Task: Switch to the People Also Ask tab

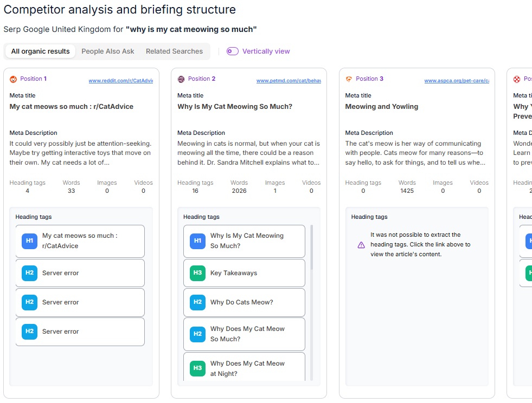Action: pyautogui.click(x=107, y=50)
